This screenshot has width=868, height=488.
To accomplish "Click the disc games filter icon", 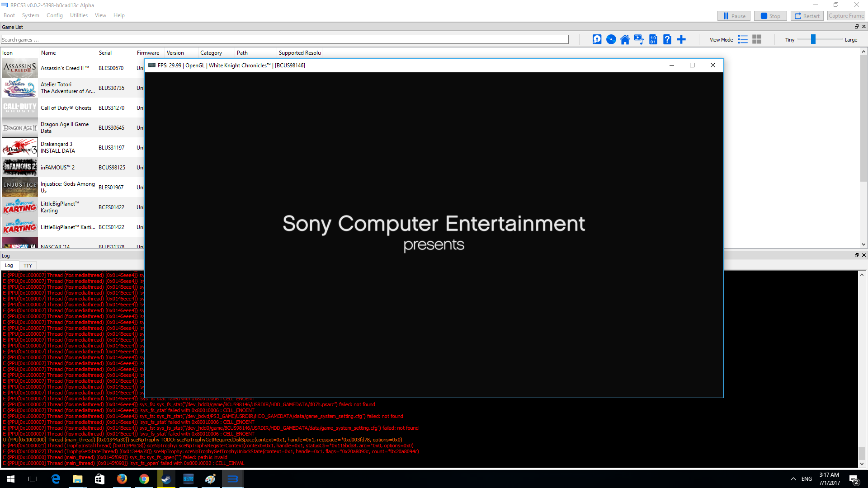I will [x=611, y=40].
